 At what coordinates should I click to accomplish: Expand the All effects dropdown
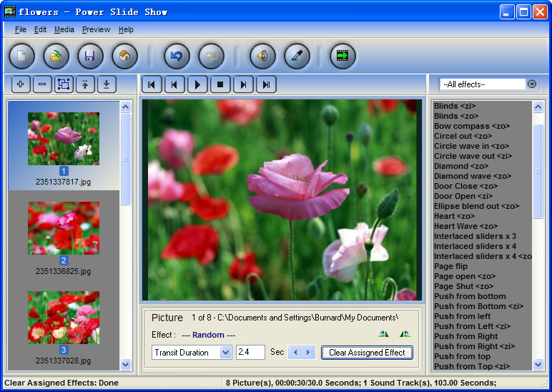pyautogui.click(x=532, y=84)
